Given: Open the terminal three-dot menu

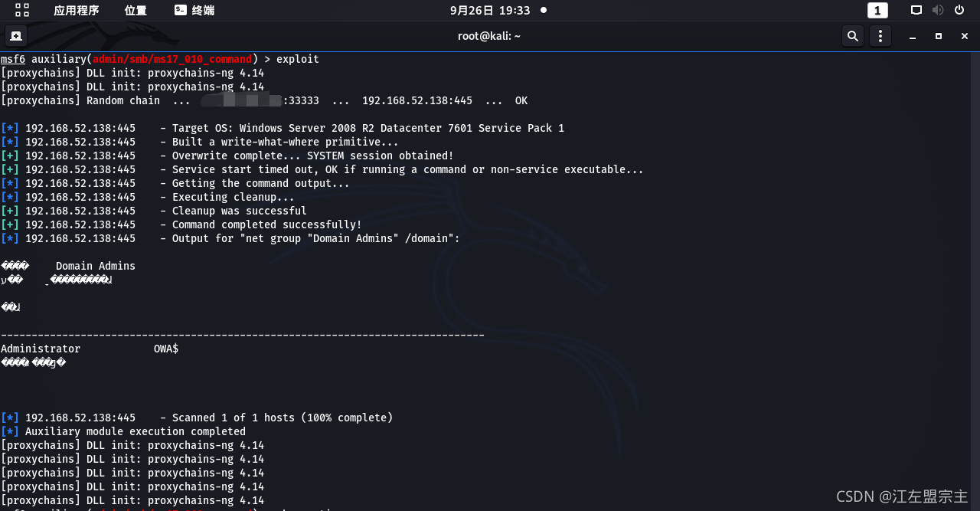Looking at the screenshot, I should tap(880, 36).
